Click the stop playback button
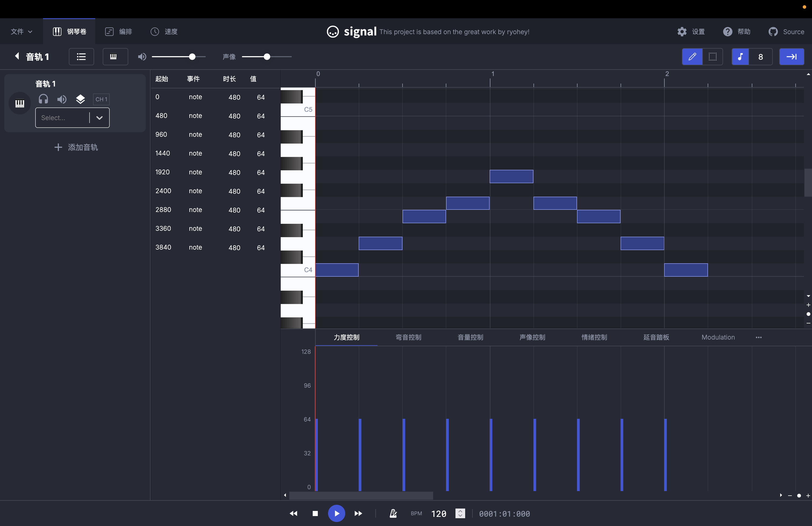This screenshot has height=526, width=812. (315, 513)
